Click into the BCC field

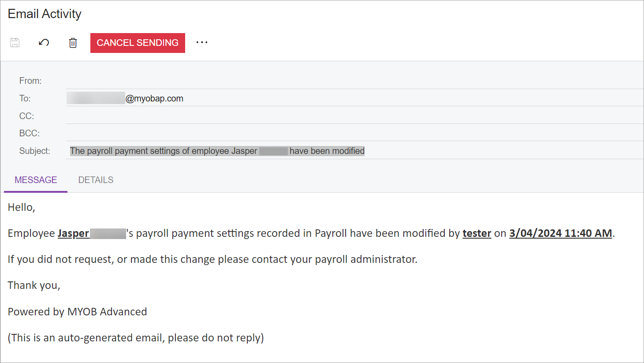tap(264, 133)
